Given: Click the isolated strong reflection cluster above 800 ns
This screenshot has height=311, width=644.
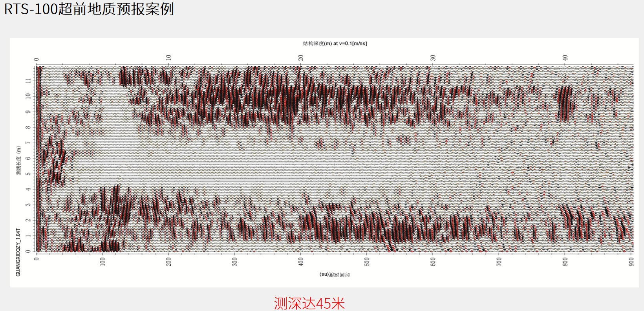Looking at the screenshot, I should point(565,104).
